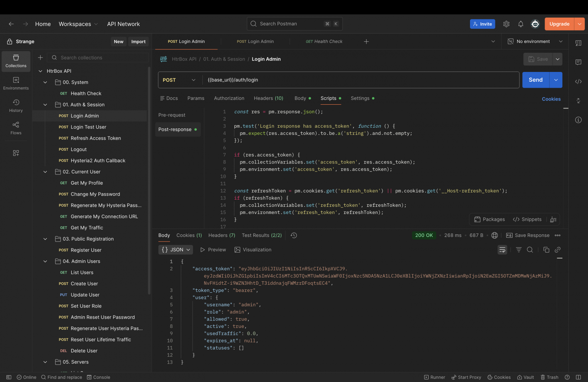Open the help icon in the status bar
Screen dimensions: 588x382
tap(567, 377)
